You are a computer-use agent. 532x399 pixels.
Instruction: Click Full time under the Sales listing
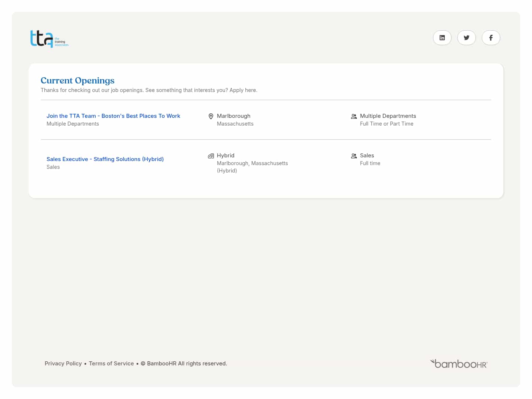[x=370, y=163]
